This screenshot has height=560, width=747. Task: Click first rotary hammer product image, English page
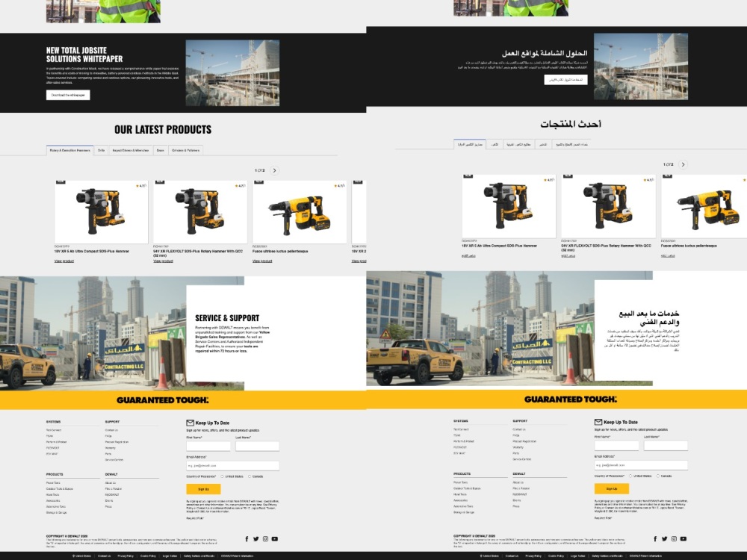(102, 212)
